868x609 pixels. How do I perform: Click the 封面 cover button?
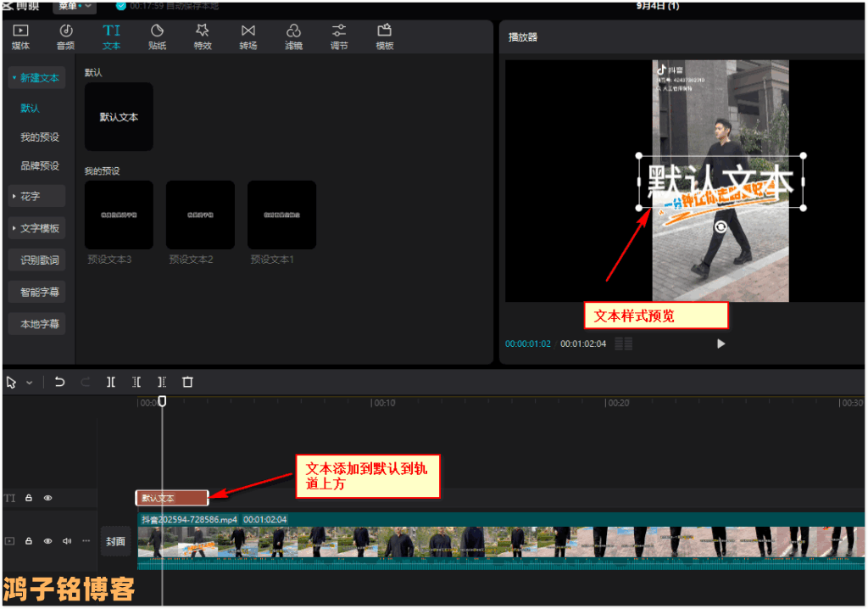[115, 541]
